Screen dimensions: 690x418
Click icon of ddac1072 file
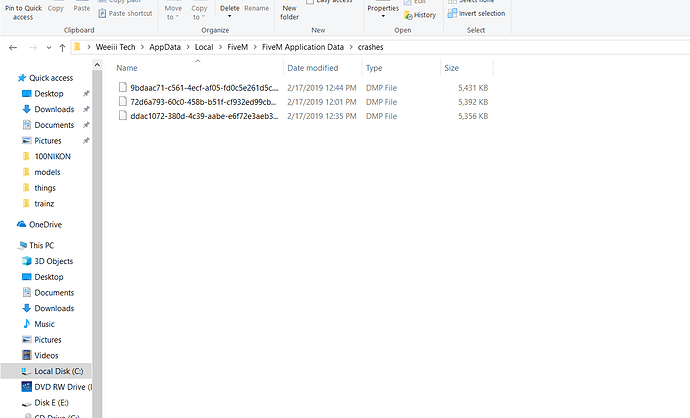click(x=123, y=116)
